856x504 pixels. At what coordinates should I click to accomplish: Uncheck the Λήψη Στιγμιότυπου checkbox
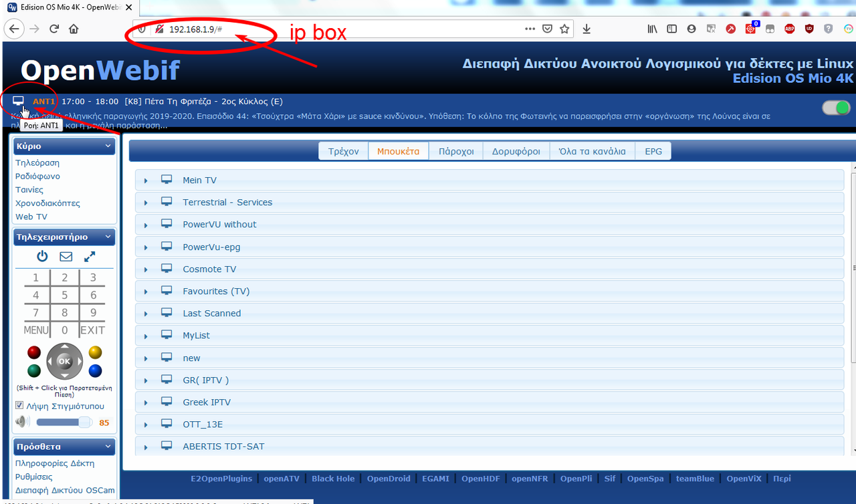tap(19, 406)
